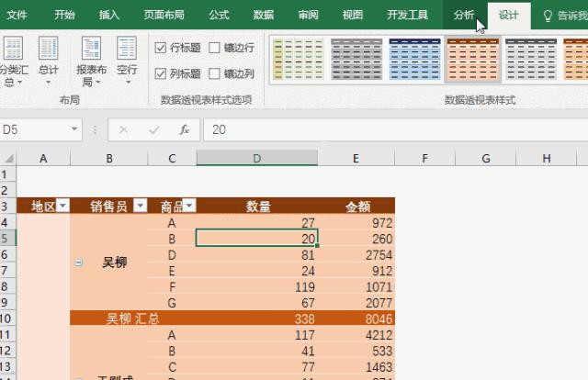Image resolution: width=588 pixels, height=380 pixels.
Task: Select the cell with value 4212
Action: tap(356, 335)
